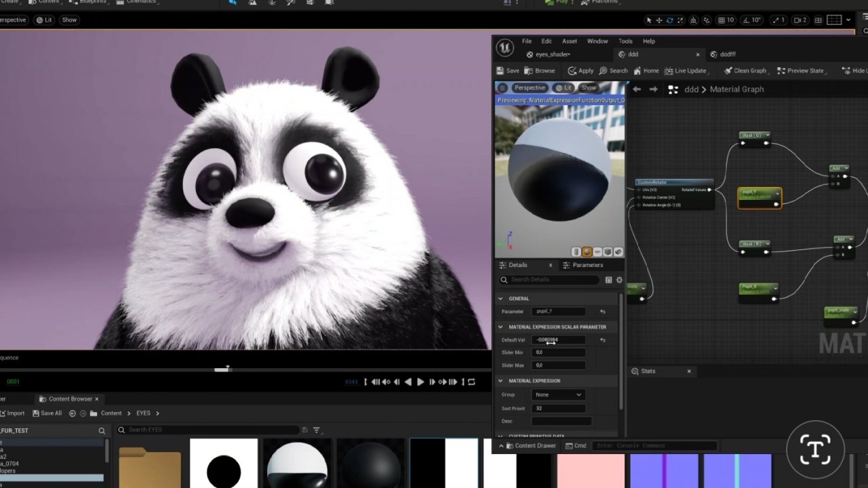Set preview mesh to cube
Image resolution: width=868 pixels, height=488 pixels.
coord(608,251)
